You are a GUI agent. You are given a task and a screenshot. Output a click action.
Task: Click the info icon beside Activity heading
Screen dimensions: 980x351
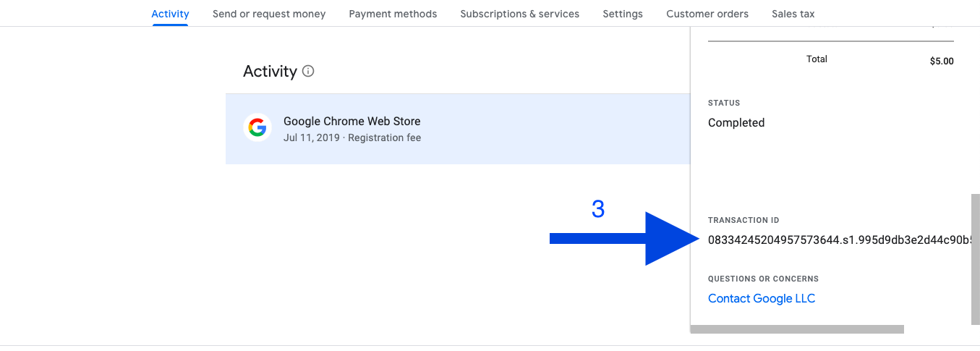(308, 71)
